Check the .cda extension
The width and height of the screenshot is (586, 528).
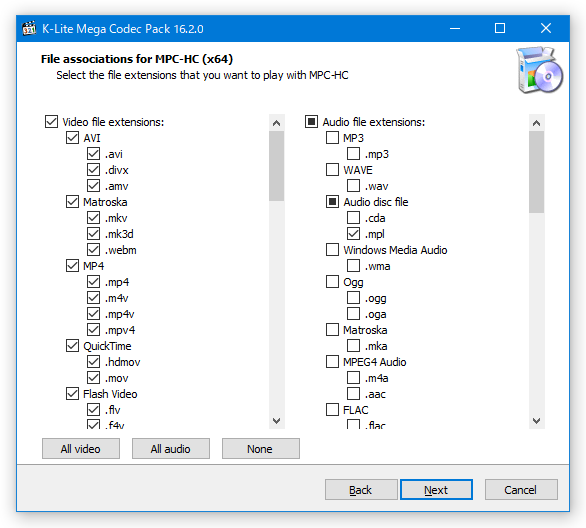coord(354,218)
